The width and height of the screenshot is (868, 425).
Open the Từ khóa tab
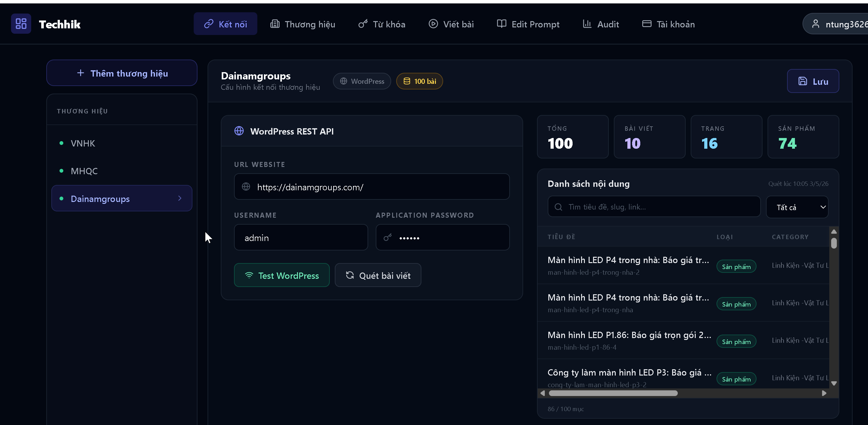pyautogui.click(x=381, y=24)
